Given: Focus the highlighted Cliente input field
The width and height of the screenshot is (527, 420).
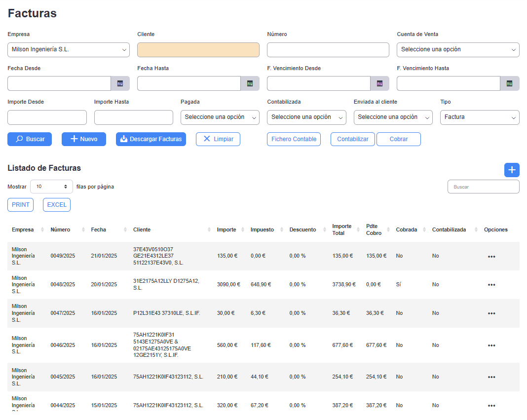Looking at the screenshot, I should pyautogui.click(x=198, y=50).
